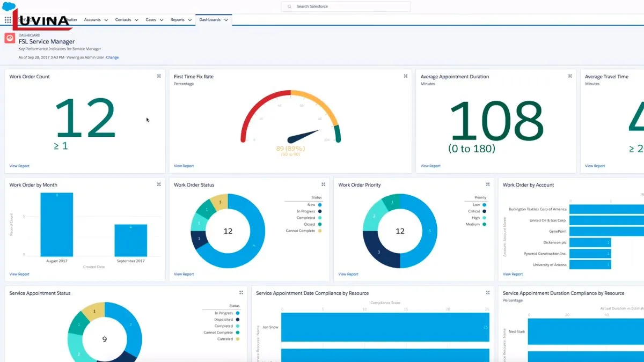Viewport: 644px width, 362px height.
Task: Expand the First Time Fix Rate widget
Action: coord(406,76)
